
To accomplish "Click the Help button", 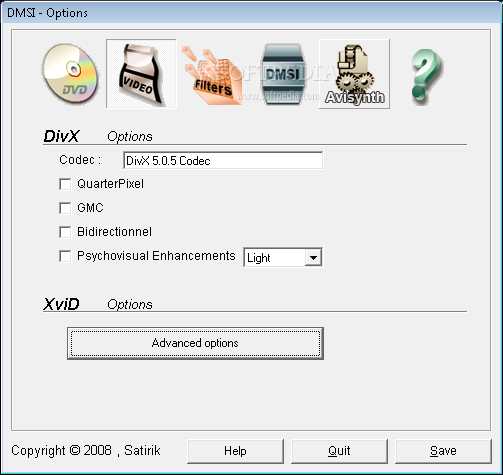I will (x=235, y=451).
